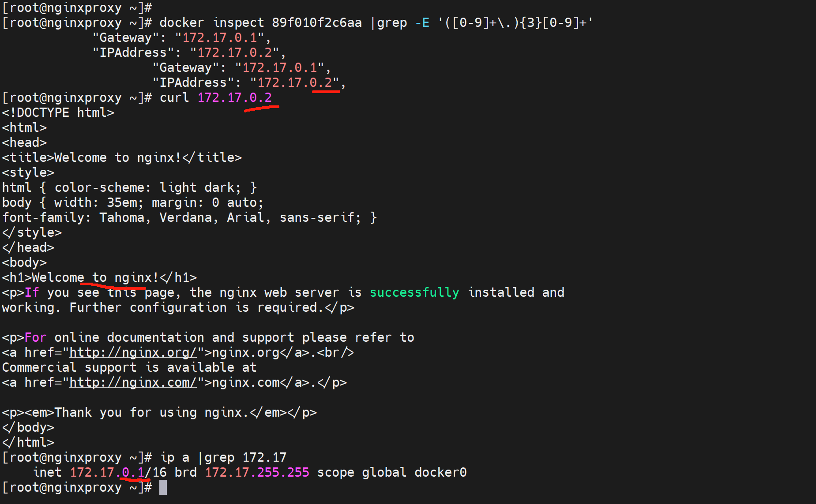Screen dimensions: 816x504
Task: Click the container ID 89f010f2c6aa
Action: coord(316,23)
